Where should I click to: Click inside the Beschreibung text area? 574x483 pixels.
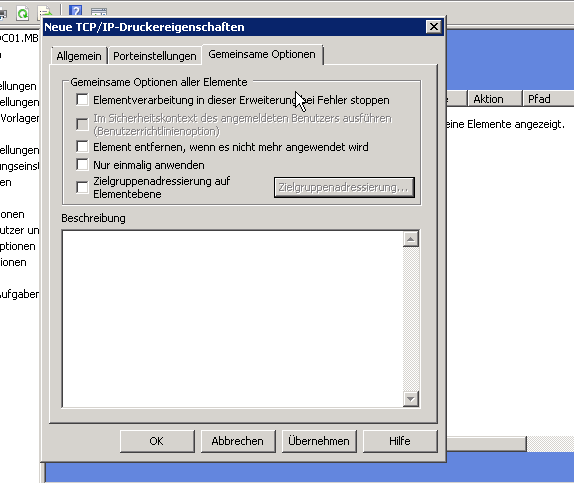tap(232, 319)
